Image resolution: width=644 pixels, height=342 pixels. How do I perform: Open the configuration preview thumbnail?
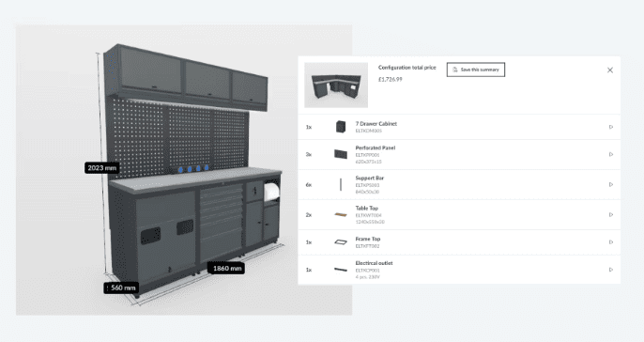coord(336,85)
